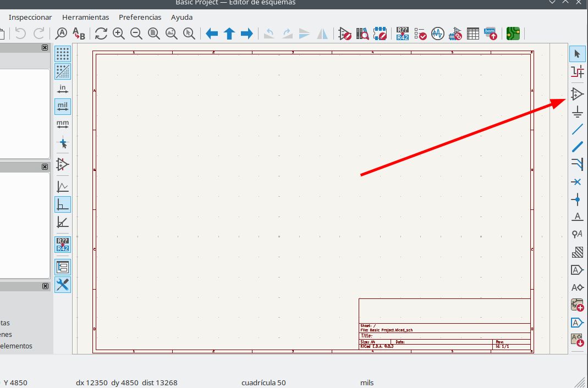Toggle the hierarchy navigator panel
Viewport: 588px width, 388px height.
pyautogui.click(x=63, y=267)
